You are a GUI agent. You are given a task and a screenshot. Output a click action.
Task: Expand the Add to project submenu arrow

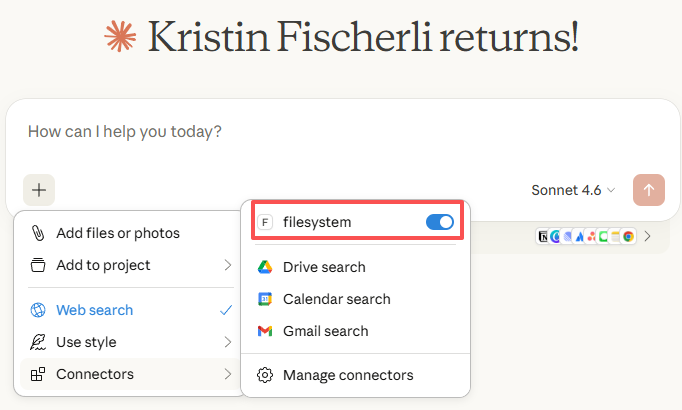coord(227,265)
